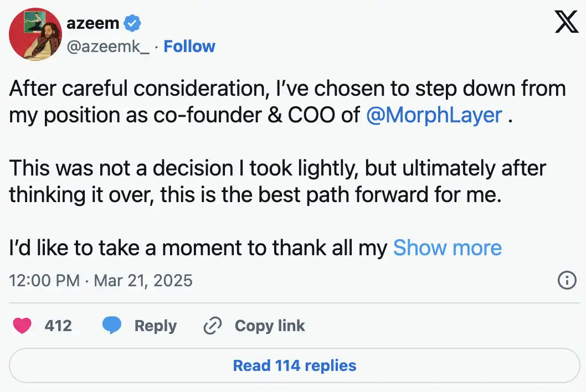The height and width of the screenshot is (392, 586).
Task: Click the blue verified badge
Action: (x=133, y=23)
